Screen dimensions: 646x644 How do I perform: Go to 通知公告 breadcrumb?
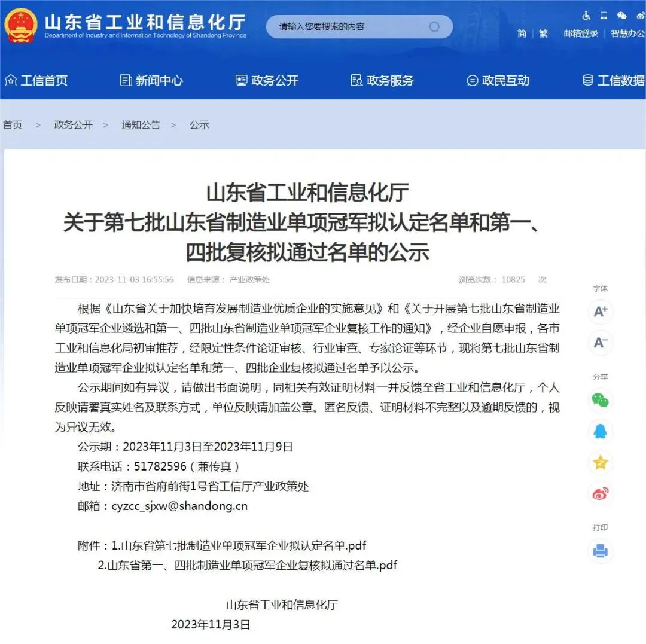(141, 125)
